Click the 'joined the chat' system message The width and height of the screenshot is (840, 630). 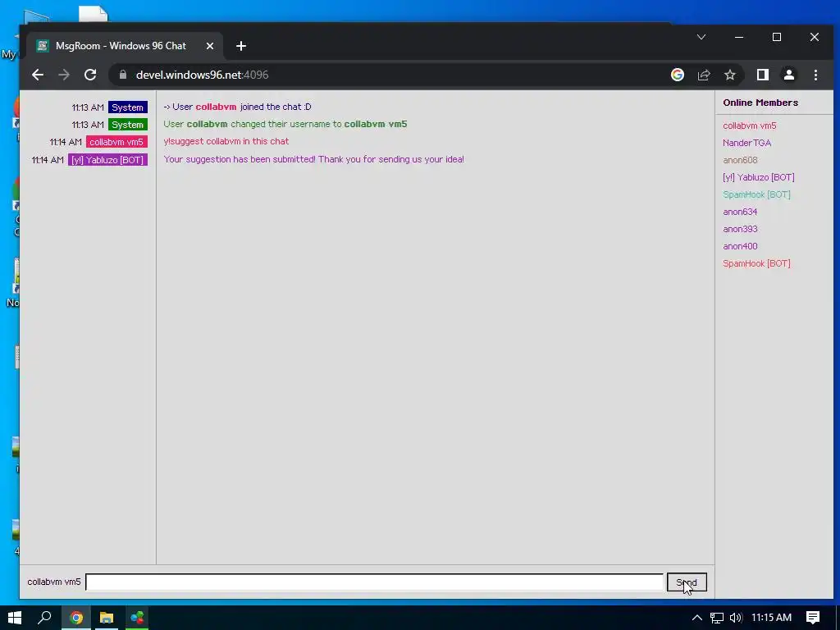point(237,107)
